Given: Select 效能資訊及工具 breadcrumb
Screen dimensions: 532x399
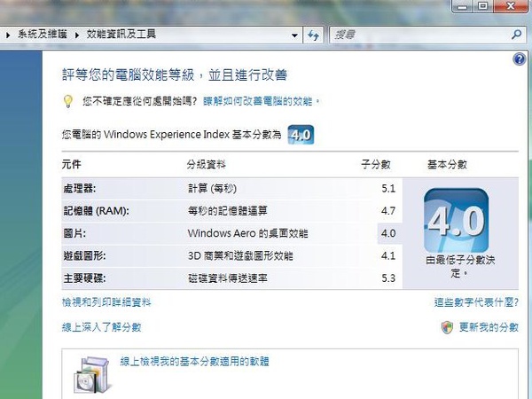Looking at the screenshot, I should pyautogui.click(x=121, y=35).
